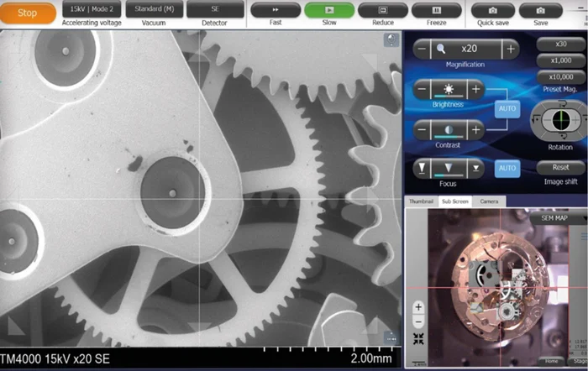
Task: Zoom in on the sub screen map
Action: pyautogui.click(x=418, y=307)
